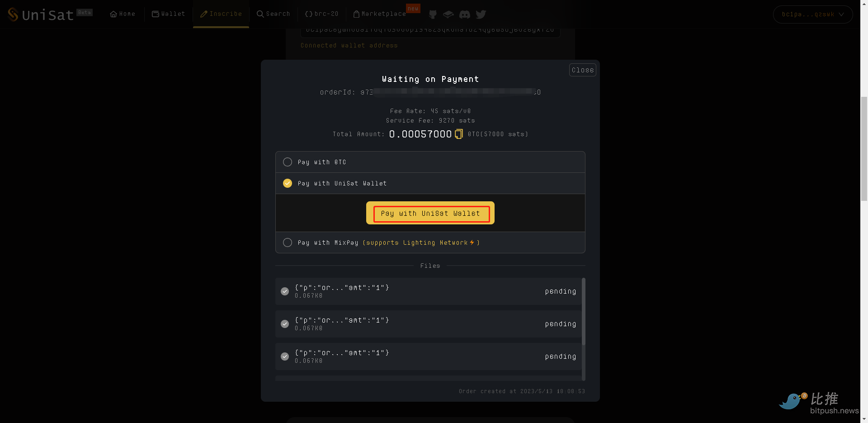Viewport: 868px width, 423px height.
Task: Expand the connected wallet address dropdown
Action: point(813,14)
